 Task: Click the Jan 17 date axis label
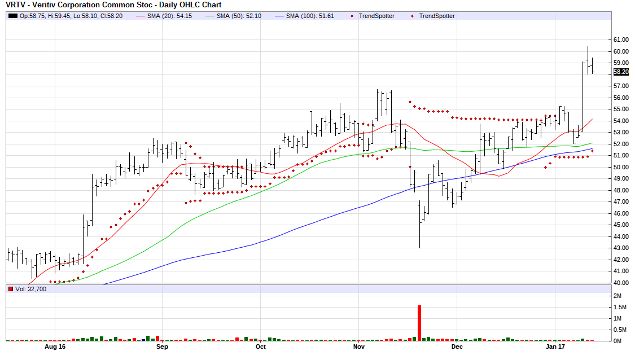[x=555, y=347]
